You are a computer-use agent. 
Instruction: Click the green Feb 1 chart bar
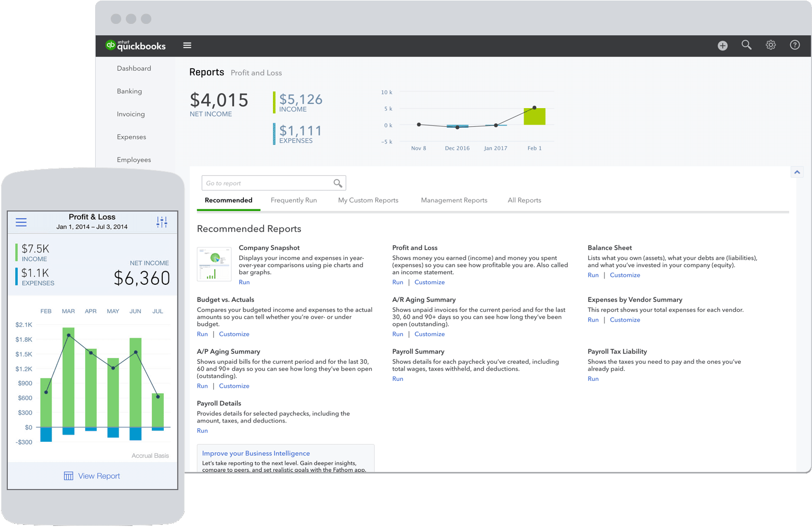534,116
